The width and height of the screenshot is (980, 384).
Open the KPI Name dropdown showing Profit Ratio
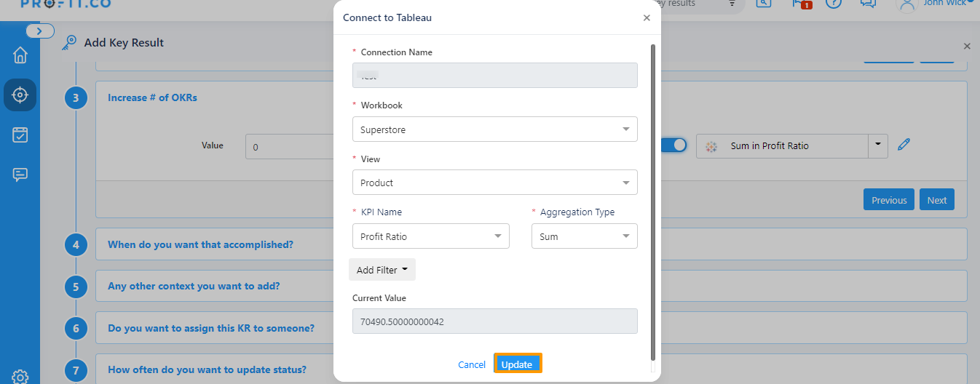(x=430, y=236)
